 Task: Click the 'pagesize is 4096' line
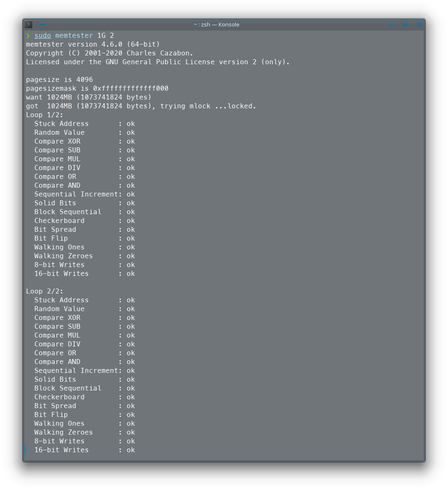click(x=59, y=80)
